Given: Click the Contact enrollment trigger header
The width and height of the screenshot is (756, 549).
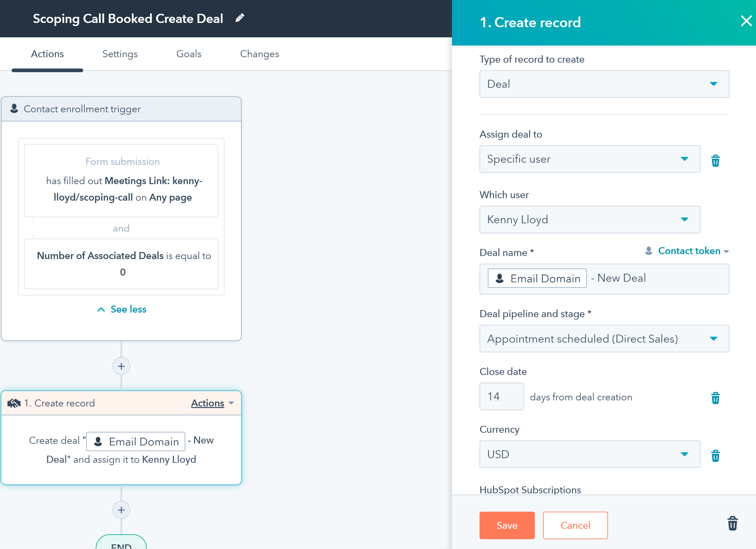Looking at the screenshot, I should [121, 109].
